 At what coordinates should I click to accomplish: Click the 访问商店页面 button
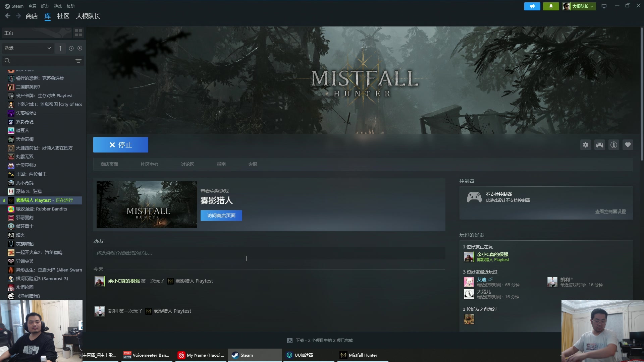pos(221,216)
